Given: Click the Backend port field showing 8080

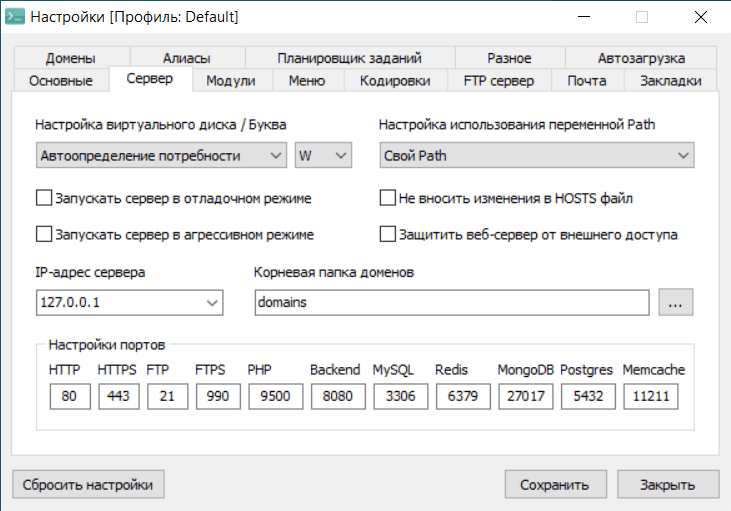Looking at the screenshot, I should [x=338, y=396].
